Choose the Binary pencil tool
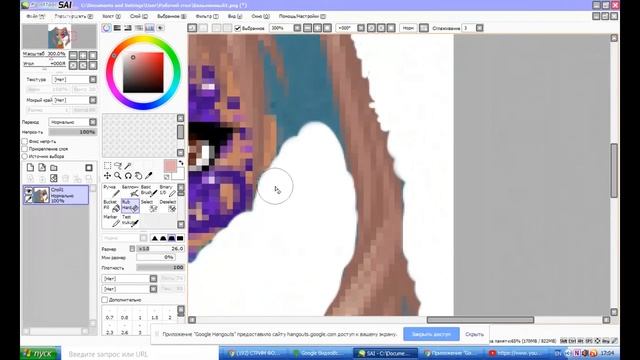 coord(167,191)
